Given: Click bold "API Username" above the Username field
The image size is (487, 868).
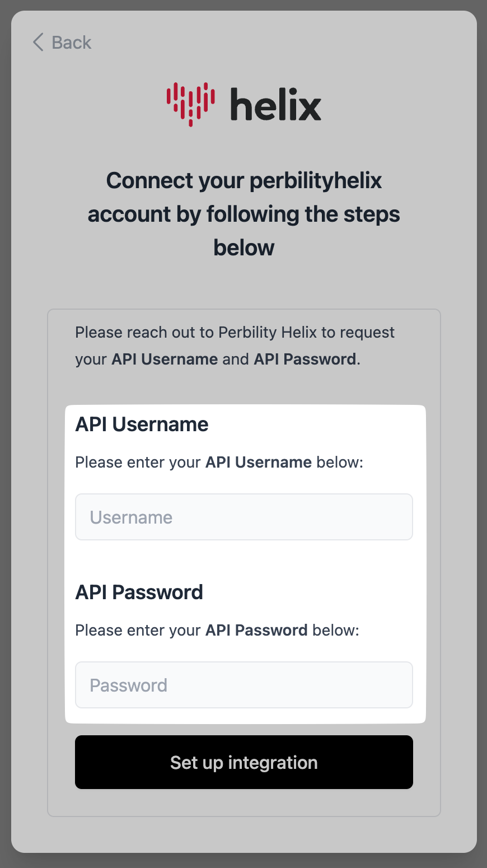Looking at the screenshot, I should [x=258, y=462].
